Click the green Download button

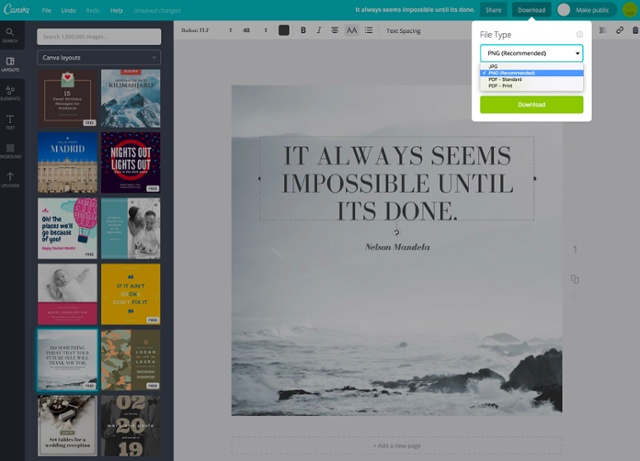point(531,105)
